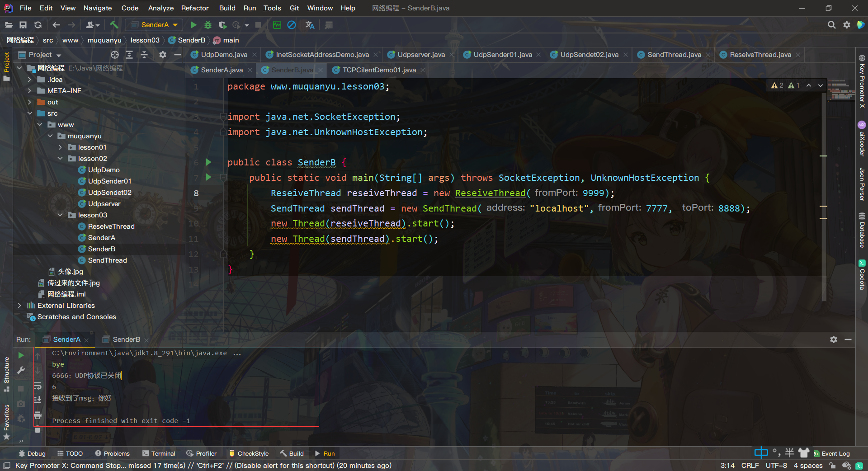868x471 pixels.
Task: Click next highlighted error arrow in editor
Action: [821, 85]
